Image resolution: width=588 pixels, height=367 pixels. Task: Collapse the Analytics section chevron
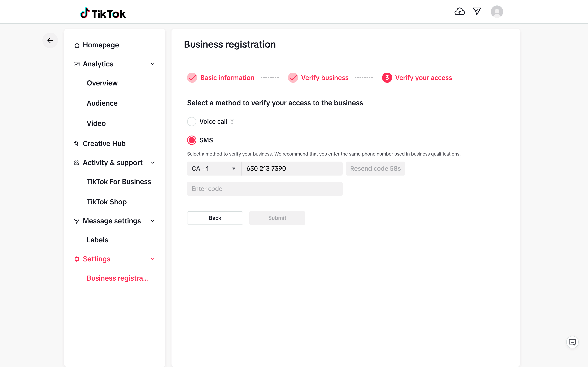(153, 64)
